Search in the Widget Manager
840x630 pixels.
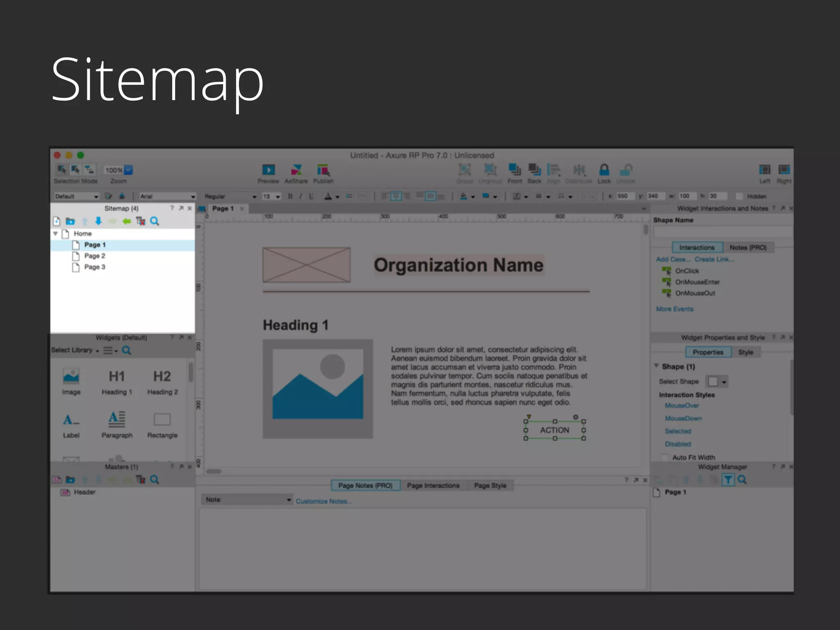(742, 479)
